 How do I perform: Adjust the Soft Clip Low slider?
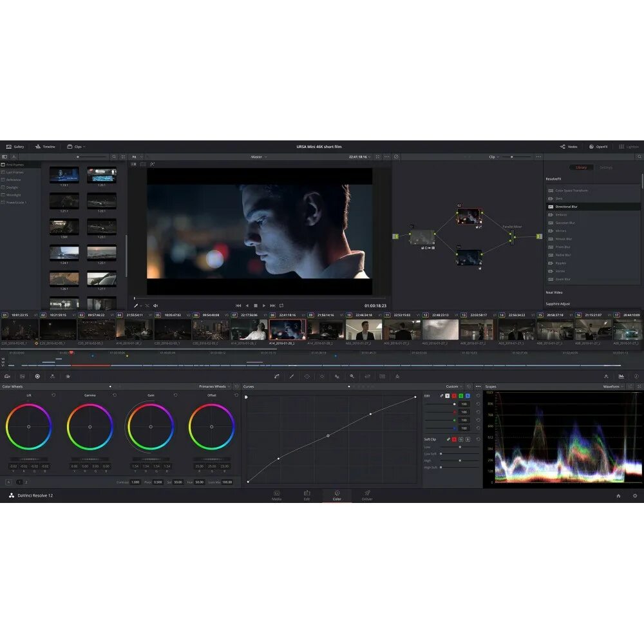(459, 447)
